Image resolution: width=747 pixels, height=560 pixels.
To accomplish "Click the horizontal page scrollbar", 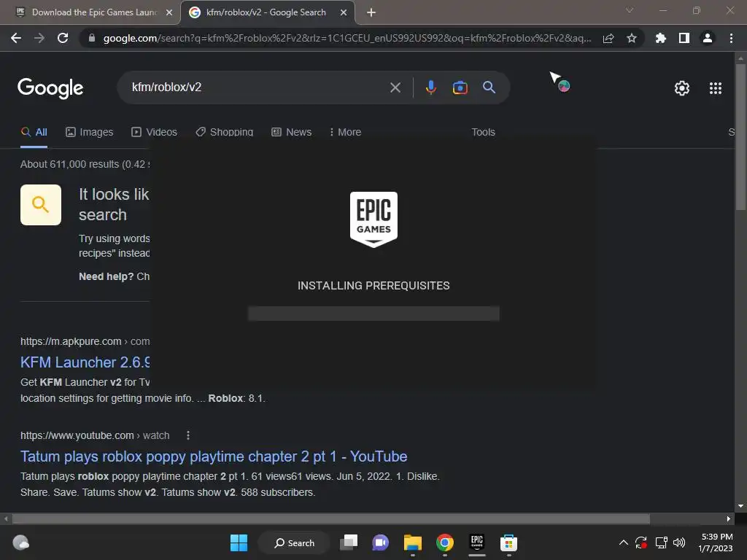I will tap(330, 518).
